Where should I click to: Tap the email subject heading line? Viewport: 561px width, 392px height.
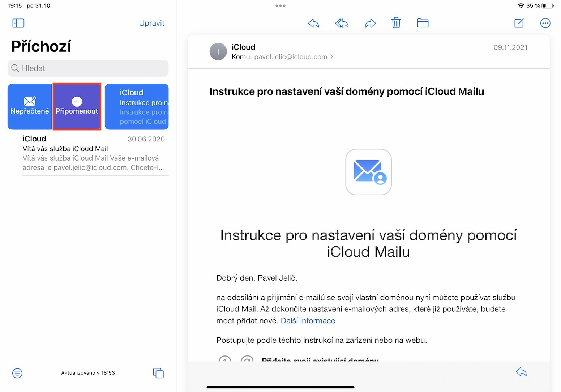point(347,91)
